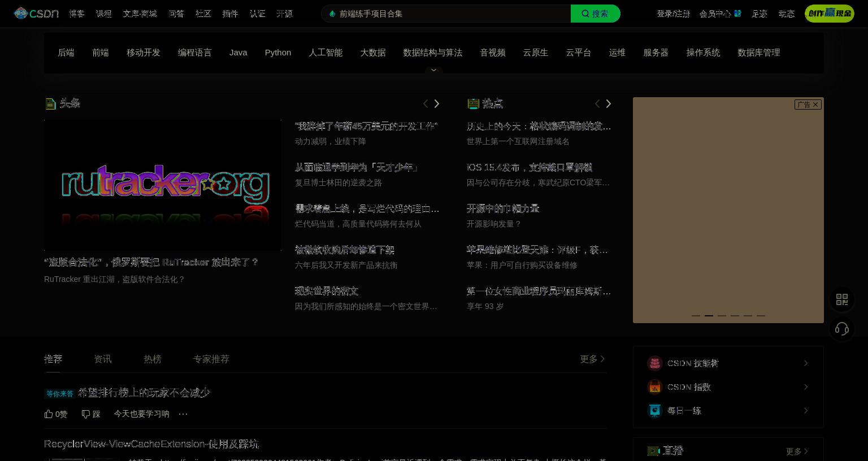Go to next 头条 page arrow

coord(436,103)
